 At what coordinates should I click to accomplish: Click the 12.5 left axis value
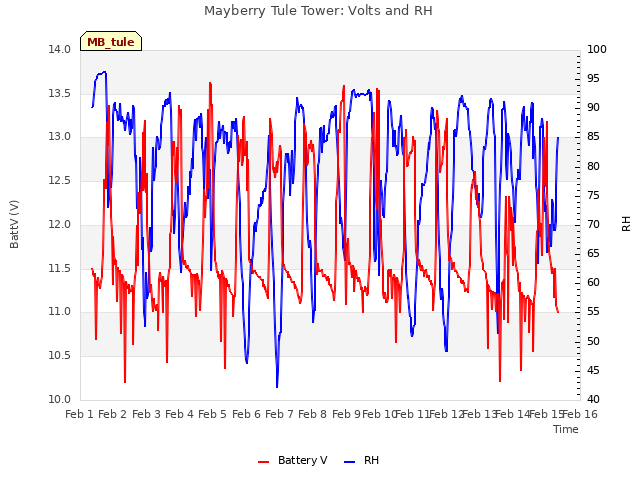[x=59, y=180]
